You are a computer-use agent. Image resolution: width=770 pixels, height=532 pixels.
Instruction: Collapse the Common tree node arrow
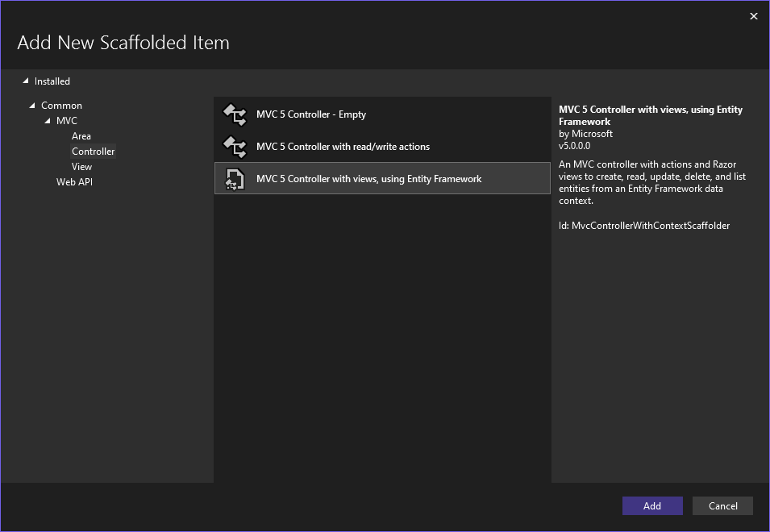point(32,106)
